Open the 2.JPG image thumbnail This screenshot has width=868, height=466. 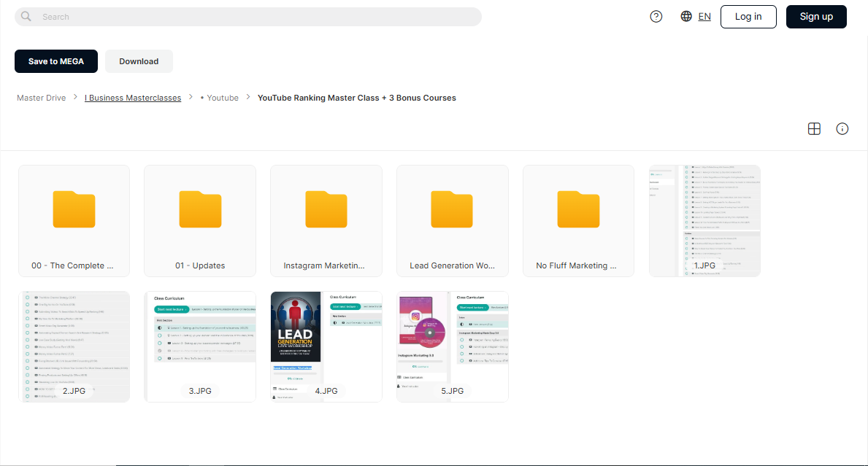(x=74, y=346)
